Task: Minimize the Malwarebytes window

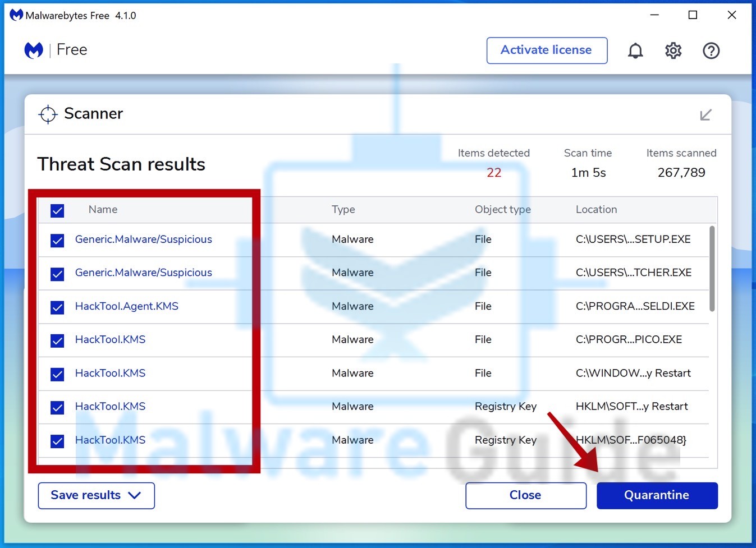Action: coord(654,15)
